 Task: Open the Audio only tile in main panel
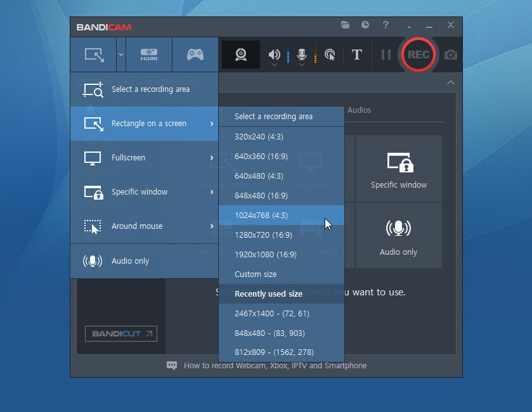click(x=399, y=235)
